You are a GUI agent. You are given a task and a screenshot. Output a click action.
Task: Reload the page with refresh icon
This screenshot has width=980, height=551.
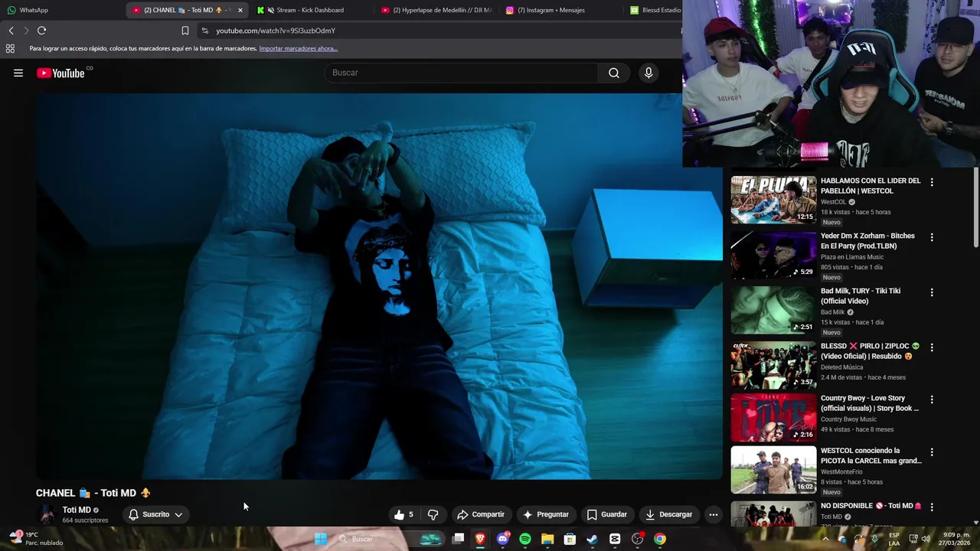pos(42,31)
